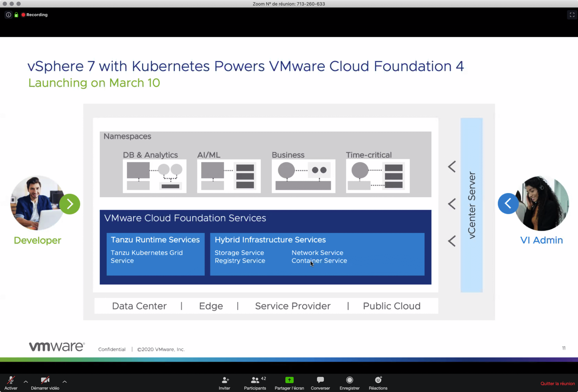The width and height of the screenshot is (578, 392).
Task: Click the Developer photo thumbnail
Action: (37, 203)
